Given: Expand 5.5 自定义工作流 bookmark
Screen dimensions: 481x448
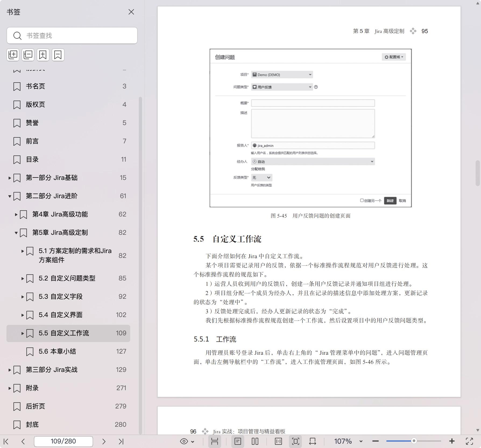Looking at the screenshot, I should click(23, 333).
